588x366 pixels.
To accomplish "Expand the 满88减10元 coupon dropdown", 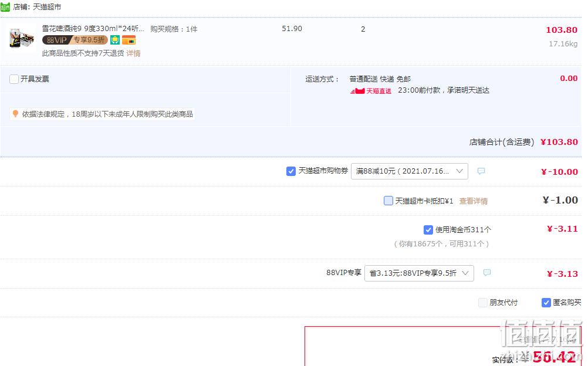I will pyautogui.click(x=409, y=171).
